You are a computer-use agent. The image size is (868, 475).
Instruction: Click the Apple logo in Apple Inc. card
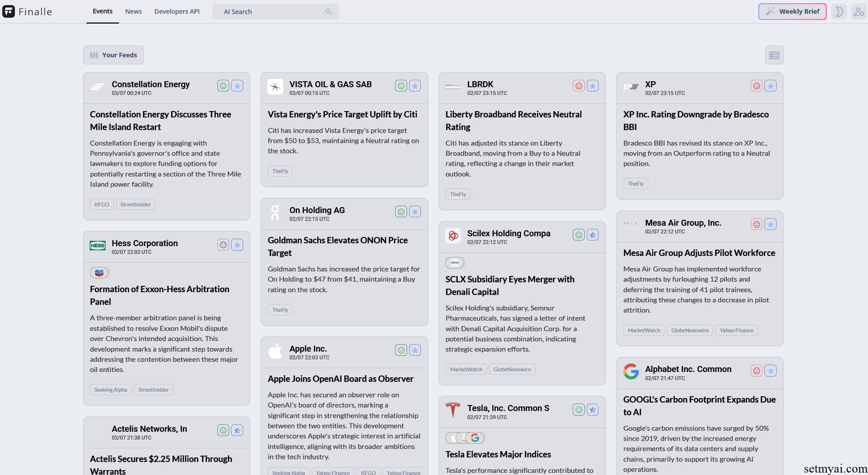(275, 351)
